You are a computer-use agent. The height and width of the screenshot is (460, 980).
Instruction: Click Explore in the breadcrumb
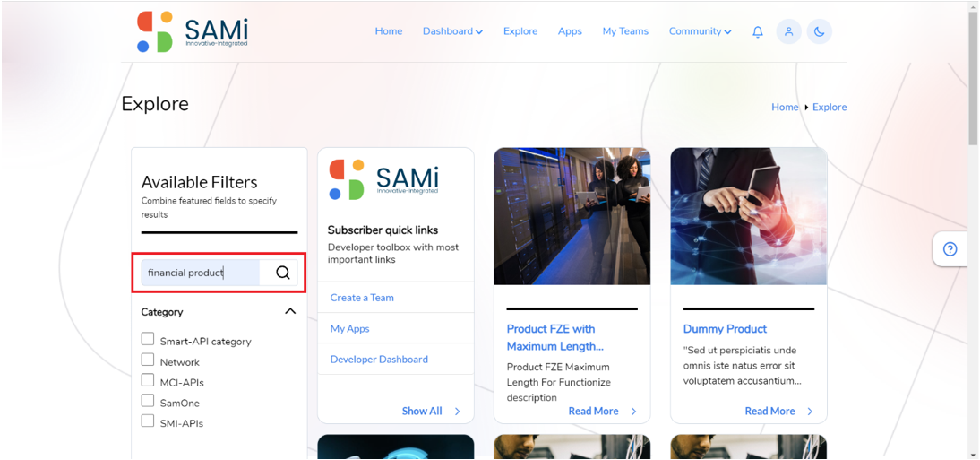point(830,107)
